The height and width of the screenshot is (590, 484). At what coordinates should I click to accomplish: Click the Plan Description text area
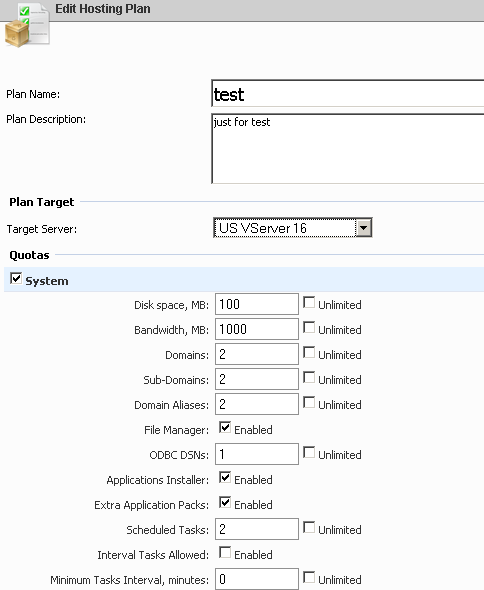(348, 149)
